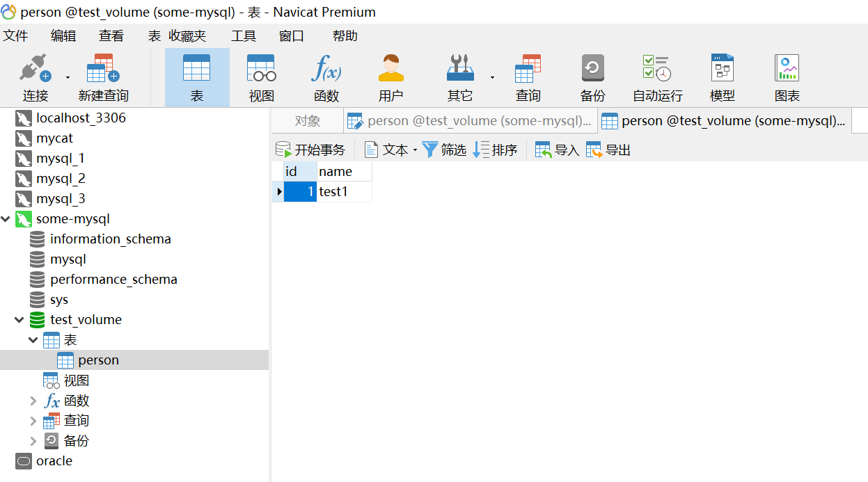Select the id cell with value 1

[300, 191]
